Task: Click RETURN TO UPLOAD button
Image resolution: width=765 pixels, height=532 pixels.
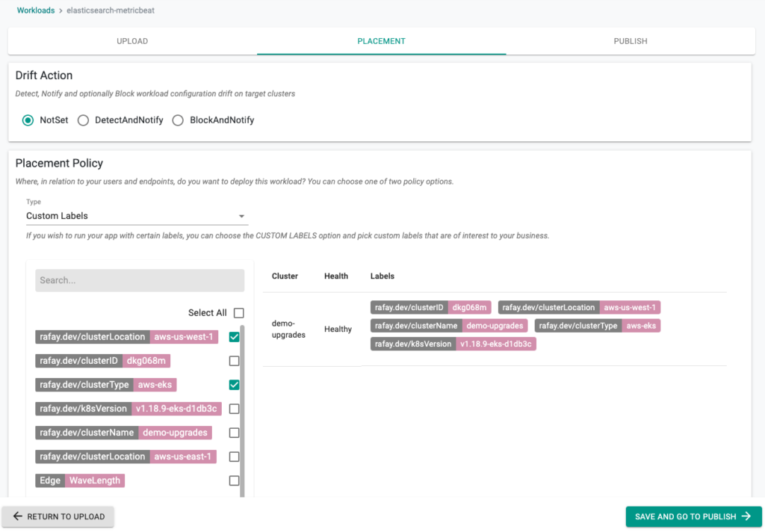Action: pyautogui.click(x=58, y=516)
